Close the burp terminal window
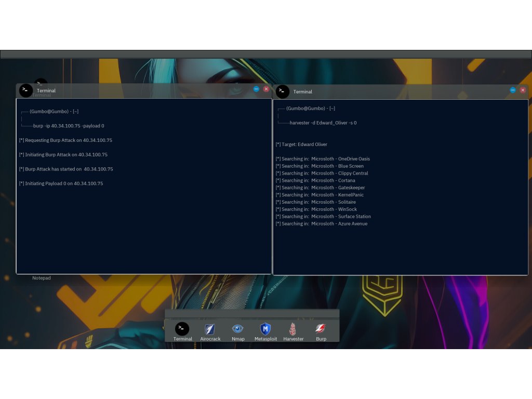Image resolution: width=532 pixels, height=399 pixels. [267, 89]
